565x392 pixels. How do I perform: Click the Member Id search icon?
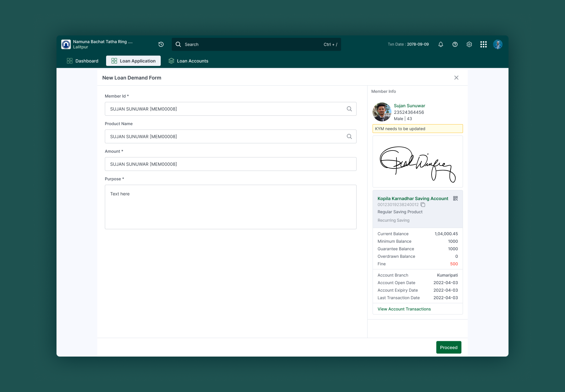pos(349,109)
